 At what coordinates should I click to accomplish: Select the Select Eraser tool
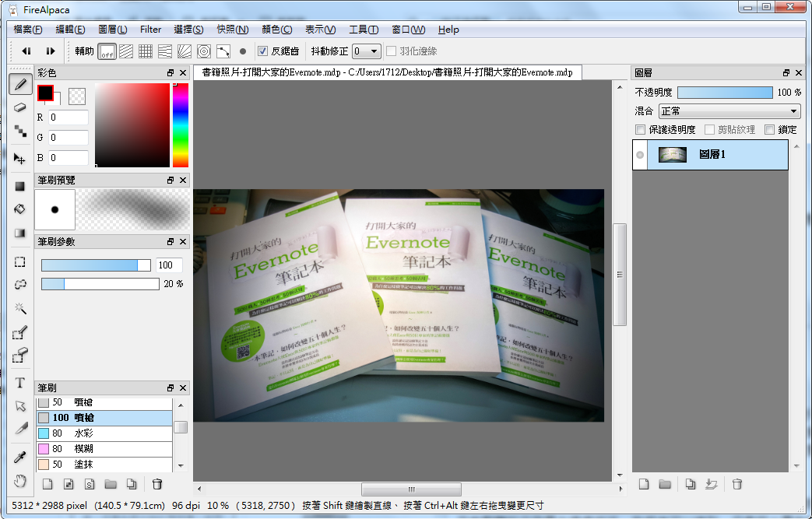coord(20,356)
